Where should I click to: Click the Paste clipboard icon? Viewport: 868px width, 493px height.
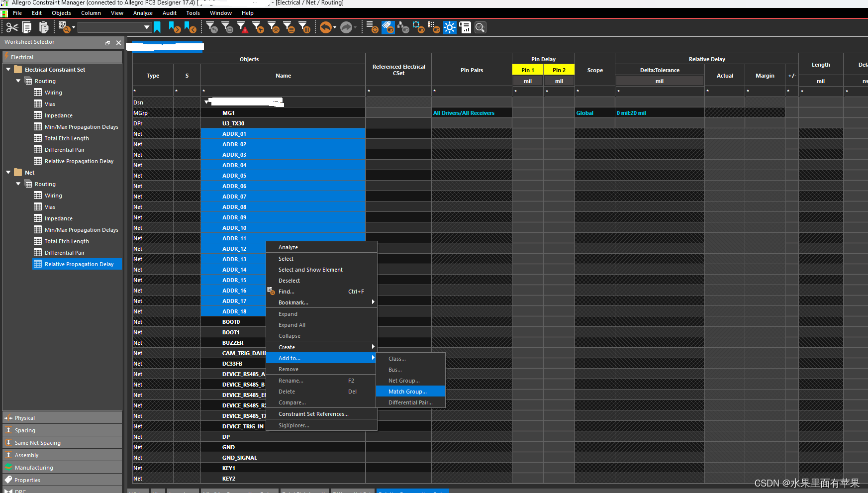click(44, 28)
